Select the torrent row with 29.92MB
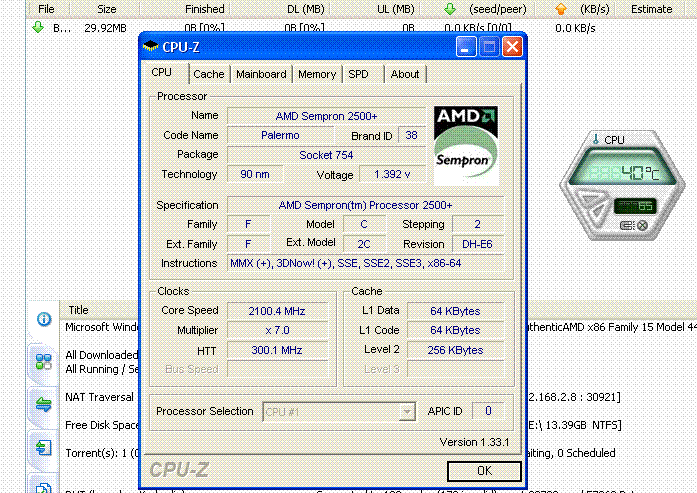This screenshot has height=493, width=697. 361,28
